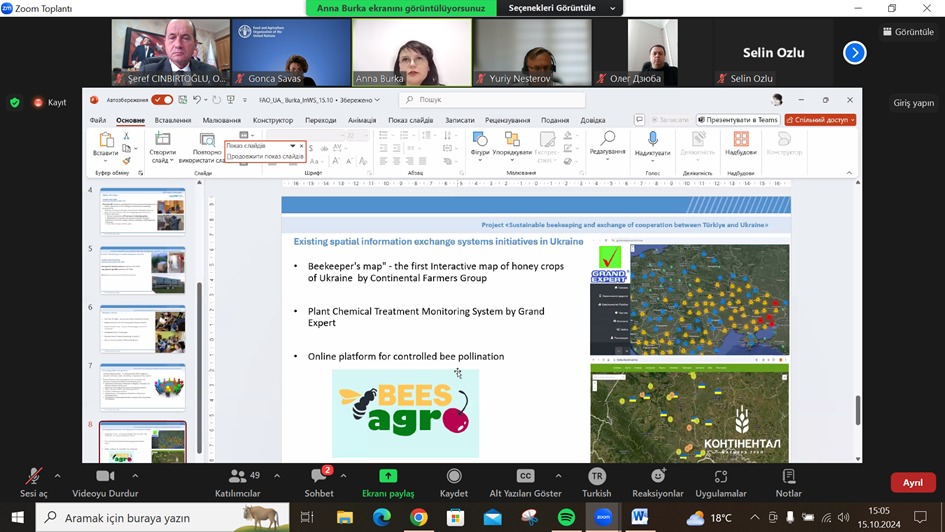The height and width of the screenshot is (532, 945).
Task: Start recording with the Kaydet icon
Action: coord(454,476)
